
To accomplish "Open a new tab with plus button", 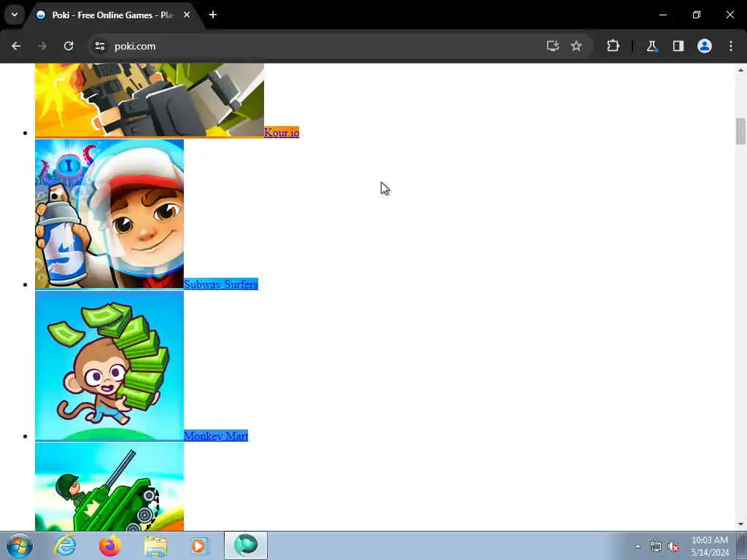I will (x=213, y=15).
